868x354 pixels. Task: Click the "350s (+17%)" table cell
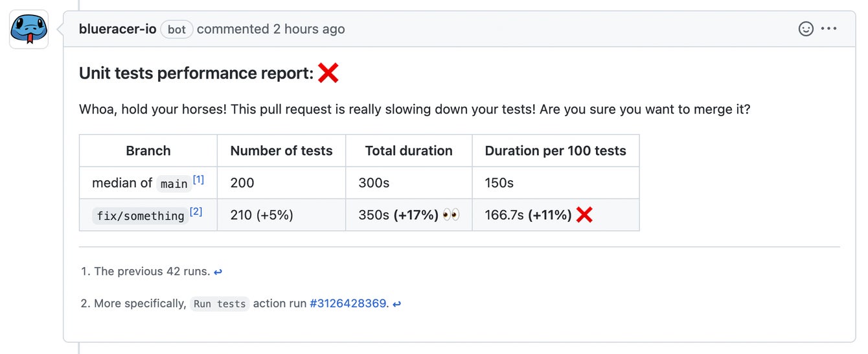click(398, 215)
